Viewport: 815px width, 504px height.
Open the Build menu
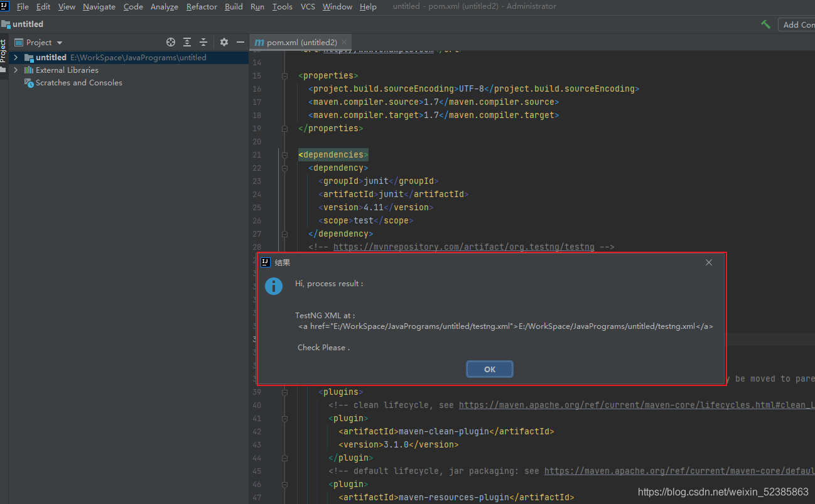pyautogui.click(x=234, y=6)
